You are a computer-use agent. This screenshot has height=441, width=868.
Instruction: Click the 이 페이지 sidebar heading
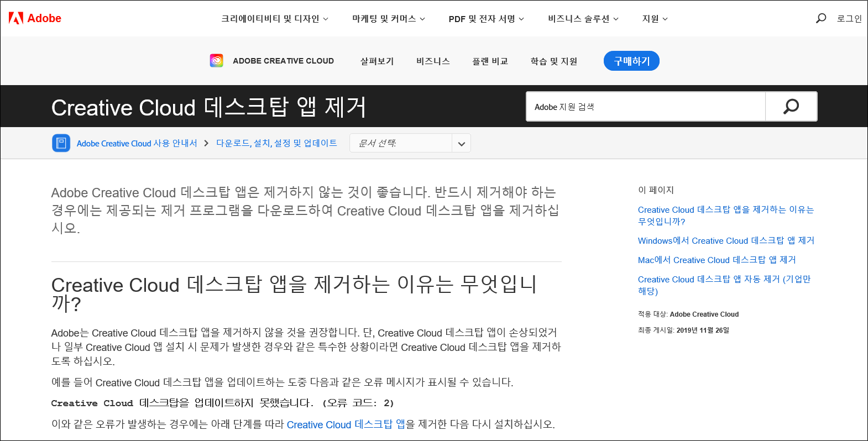click(x=656, y=190)
